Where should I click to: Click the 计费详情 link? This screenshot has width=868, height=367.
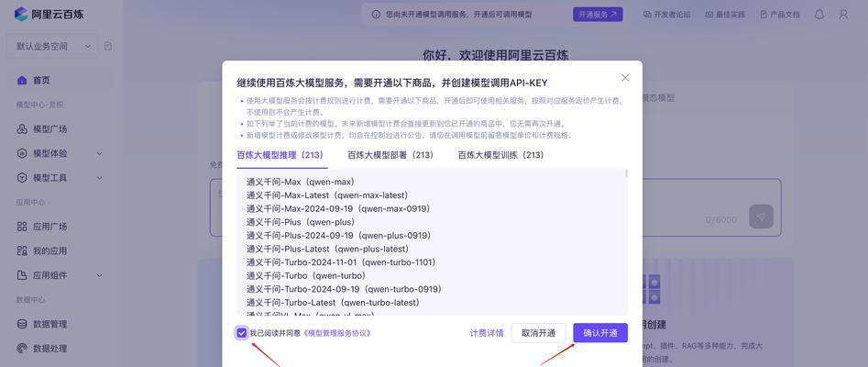(x=487, y=333)
